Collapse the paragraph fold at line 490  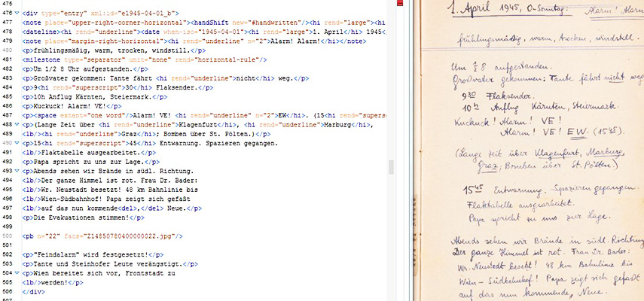pos(17,143)
